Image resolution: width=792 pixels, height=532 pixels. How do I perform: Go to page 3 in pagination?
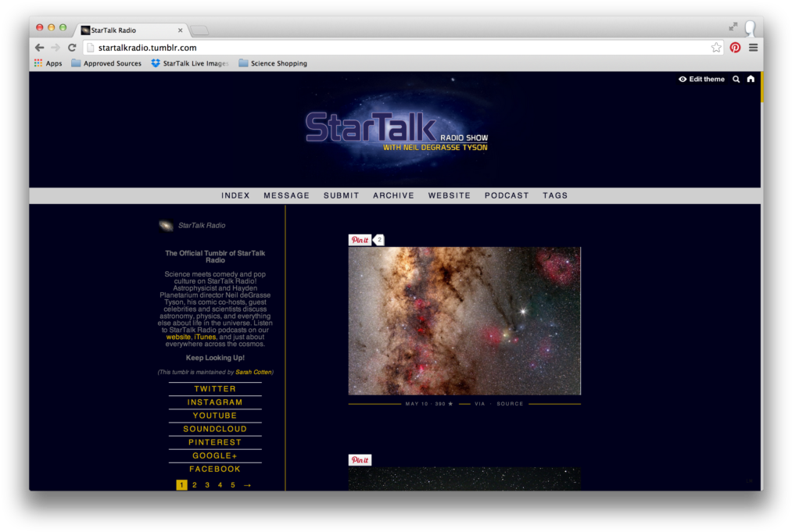[x=207, y=485]
